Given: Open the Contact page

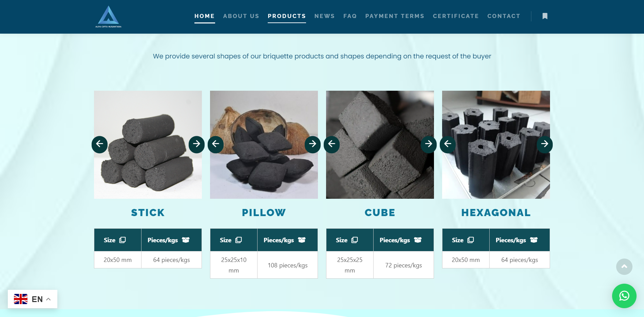Looking at the screenshot, I should pos(504,16).
